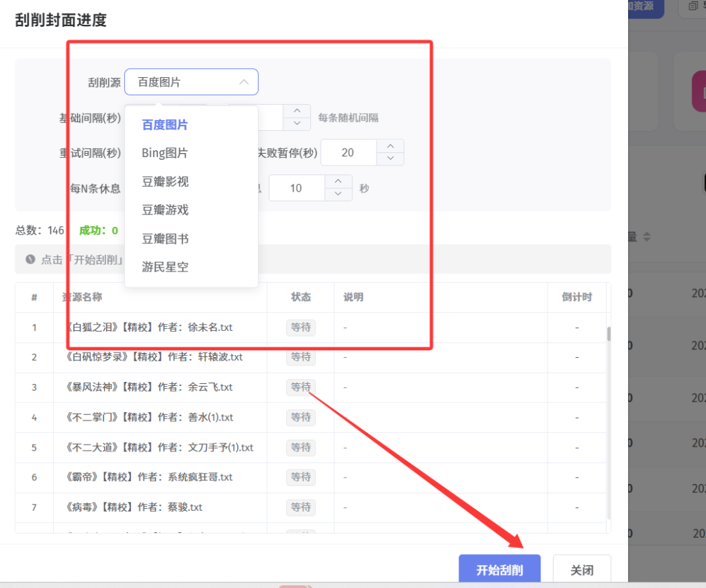Select the row 《病毒》 by 蔡骏

coord(311,507)
